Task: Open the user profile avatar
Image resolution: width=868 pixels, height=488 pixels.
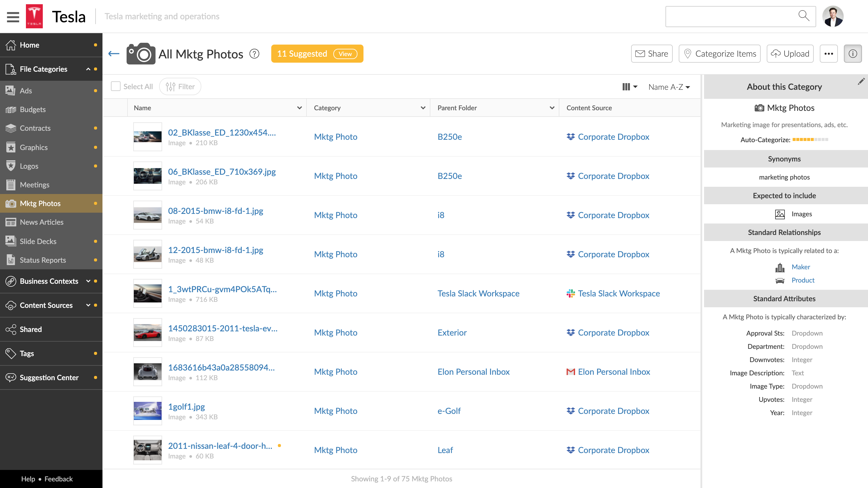Action: point(833,16)
